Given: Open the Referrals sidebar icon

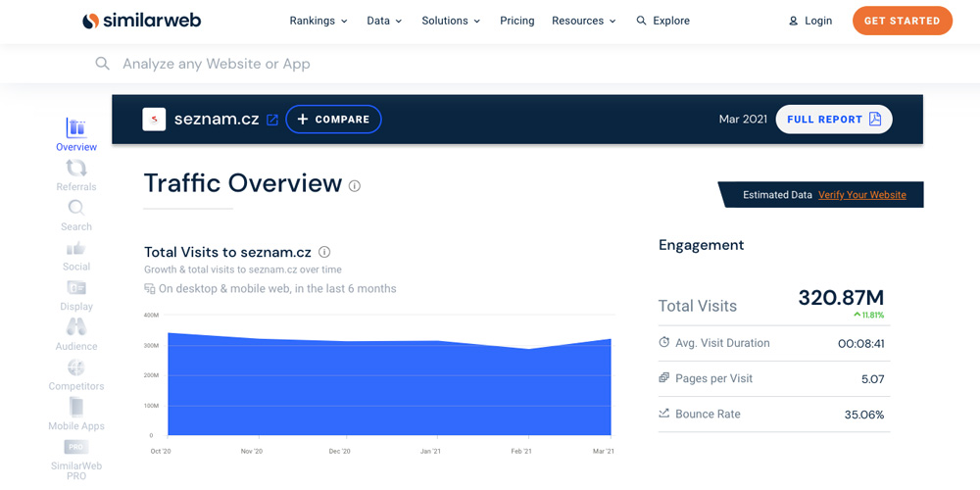Looking at the screenshot, I should [x=76, y=168].
